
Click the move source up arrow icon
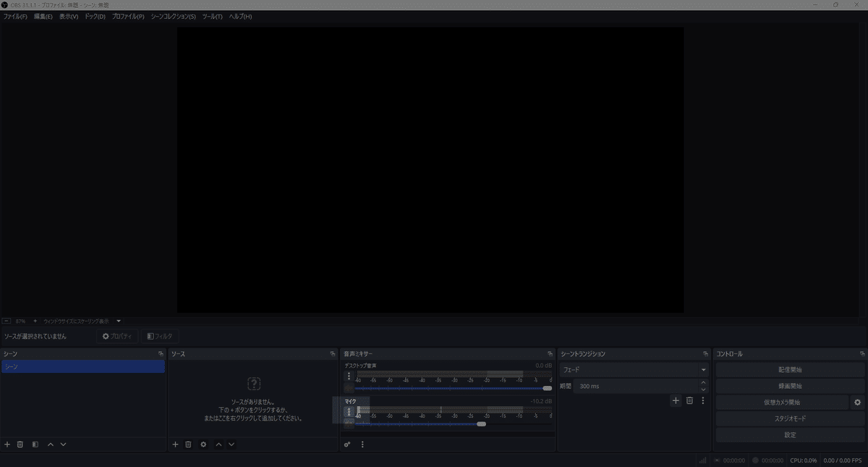[x=218, y=445]
